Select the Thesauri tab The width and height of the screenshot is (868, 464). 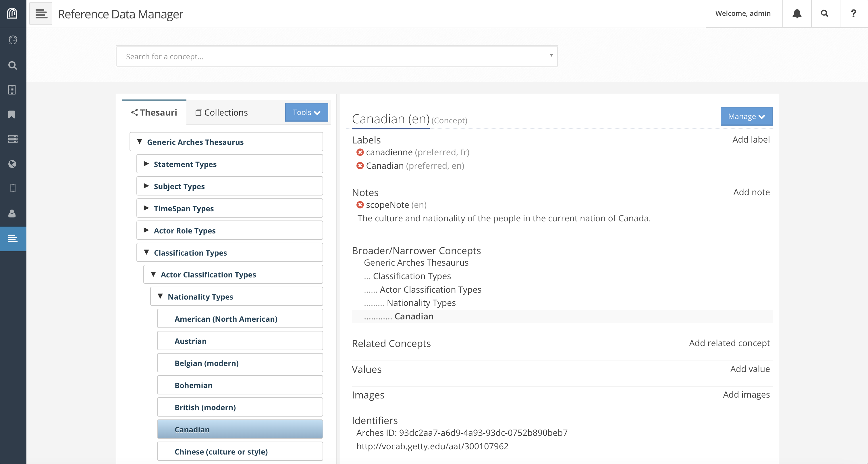click(154, 113)
